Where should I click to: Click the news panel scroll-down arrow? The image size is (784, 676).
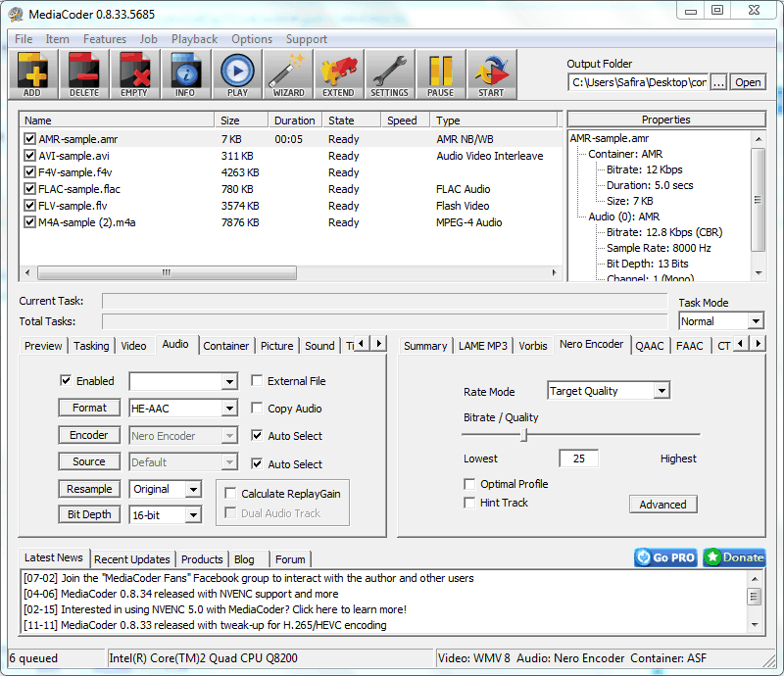pos(755,624)
